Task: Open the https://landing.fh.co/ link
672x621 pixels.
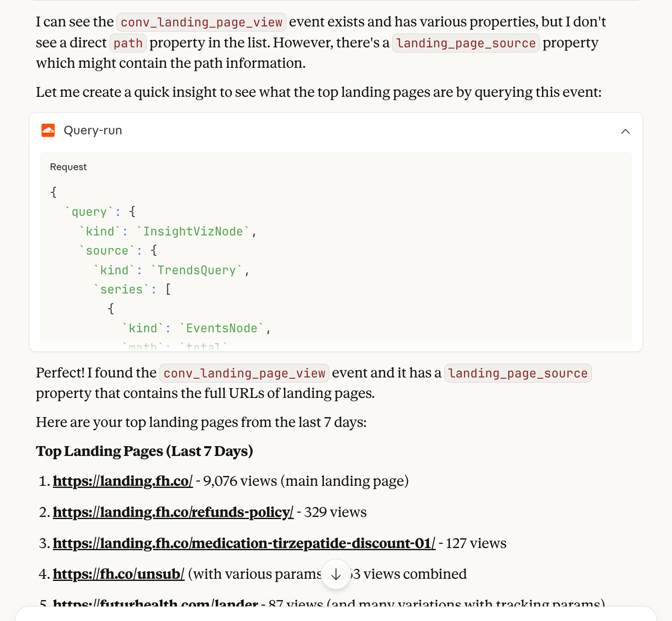Action: click(123, 481)
